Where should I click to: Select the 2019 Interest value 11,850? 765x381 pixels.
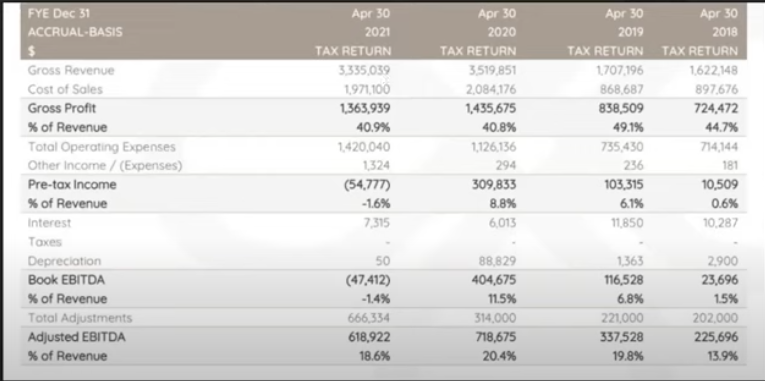(627, 223)
